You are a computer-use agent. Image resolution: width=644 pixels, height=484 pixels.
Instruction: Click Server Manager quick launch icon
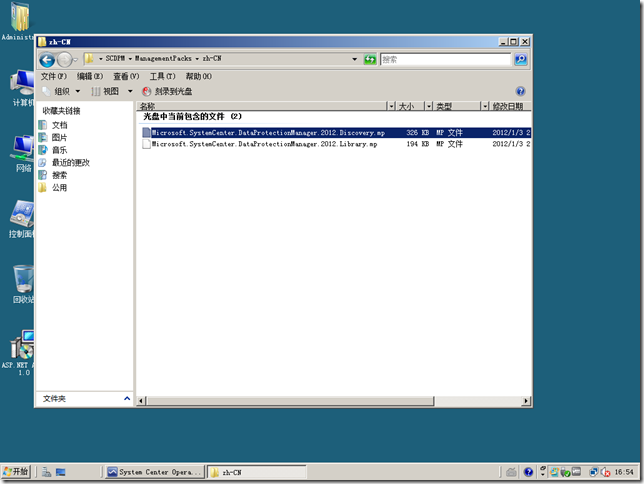(x=46, y=472)
